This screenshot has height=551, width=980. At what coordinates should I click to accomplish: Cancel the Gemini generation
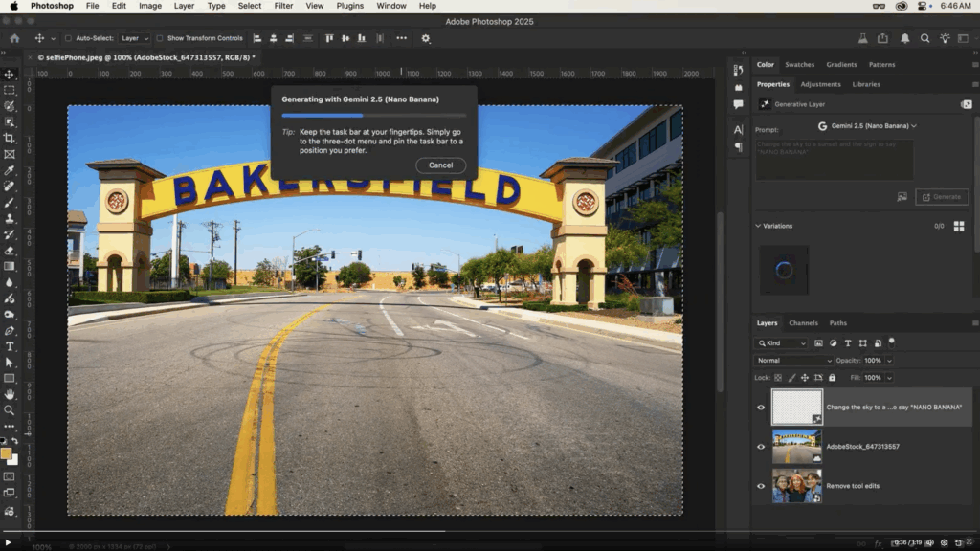[x=440, y=165]
